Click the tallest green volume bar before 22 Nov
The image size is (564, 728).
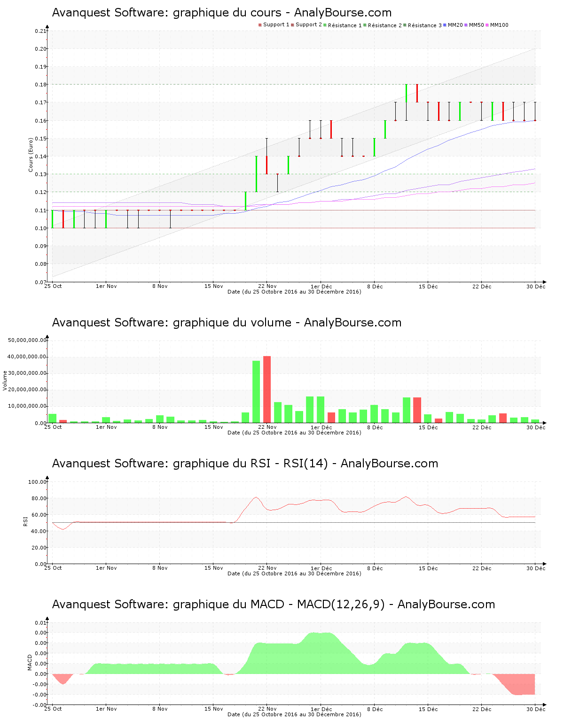256,392
